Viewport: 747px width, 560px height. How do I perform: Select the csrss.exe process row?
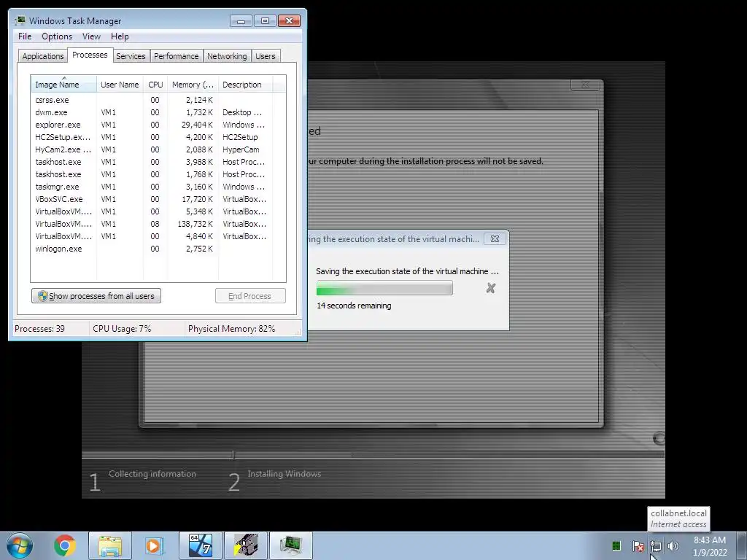tap(158, 100)
